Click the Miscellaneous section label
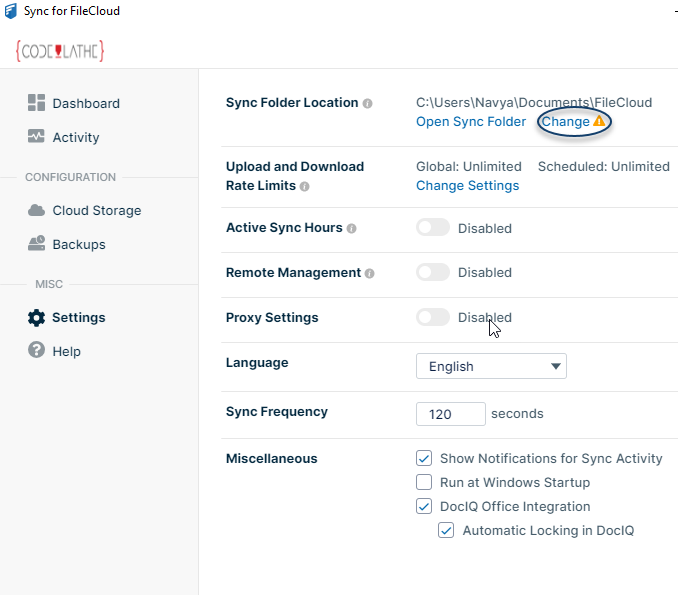The width and height of the screenshot is (678, 595). tap(272, 458)
